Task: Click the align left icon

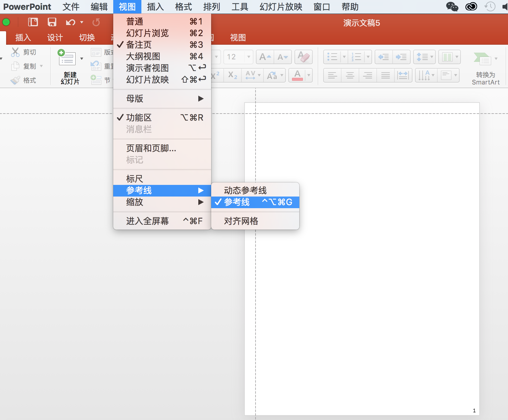Action: (x=332, y=75)
